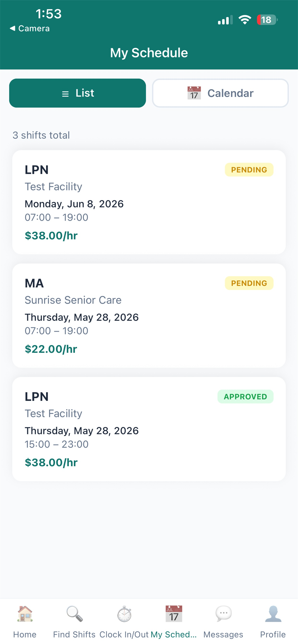
Task: Open Find Shifts magnifying glass icon
Action: click(x=74, y=614)
